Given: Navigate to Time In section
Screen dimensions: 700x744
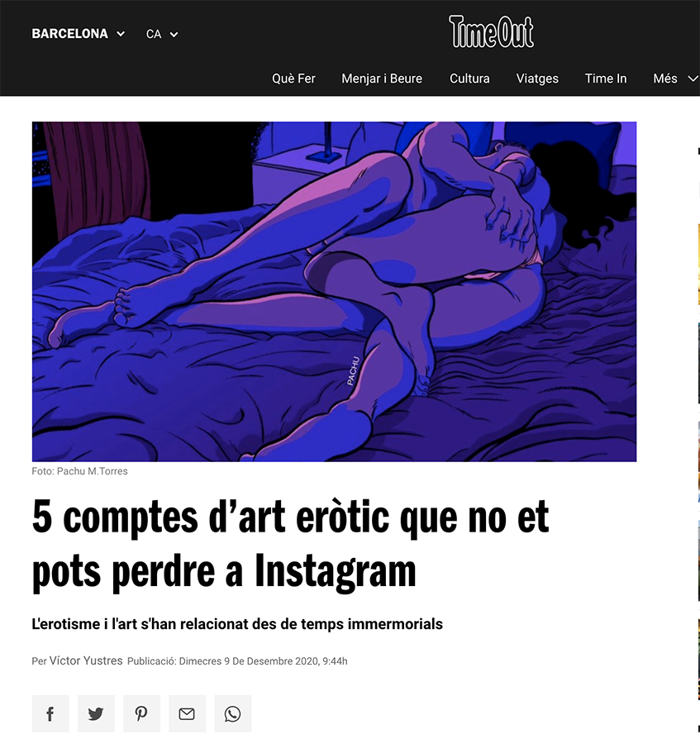Looking at the screenshot, I should [606, 79].
